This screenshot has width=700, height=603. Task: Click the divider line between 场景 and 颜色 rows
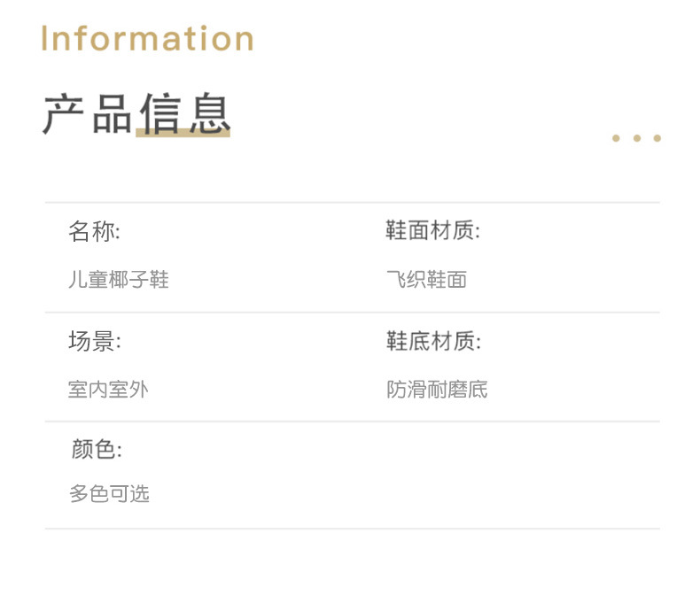tap(352, 421)
